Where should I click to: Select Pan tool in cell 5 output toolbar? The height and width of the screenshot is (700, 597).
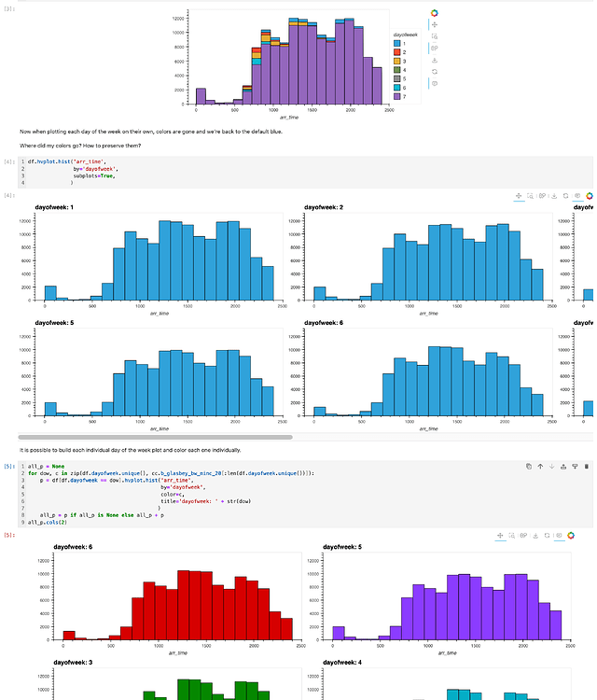pos(500,536)
